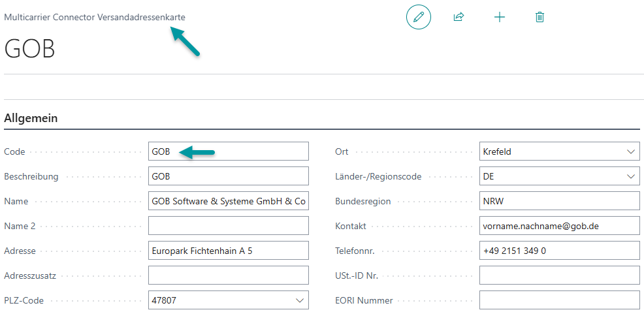The width and height of the screenshot is (644, 329).
Task: Click the Name 2 label
Action: [x=20, y=227]
